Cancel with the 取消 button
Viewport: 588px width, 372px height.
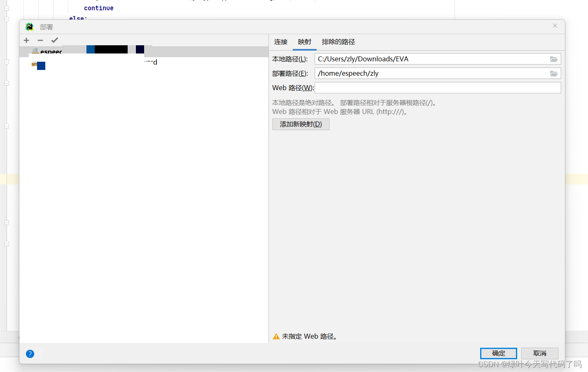click(x=540, y=353)
